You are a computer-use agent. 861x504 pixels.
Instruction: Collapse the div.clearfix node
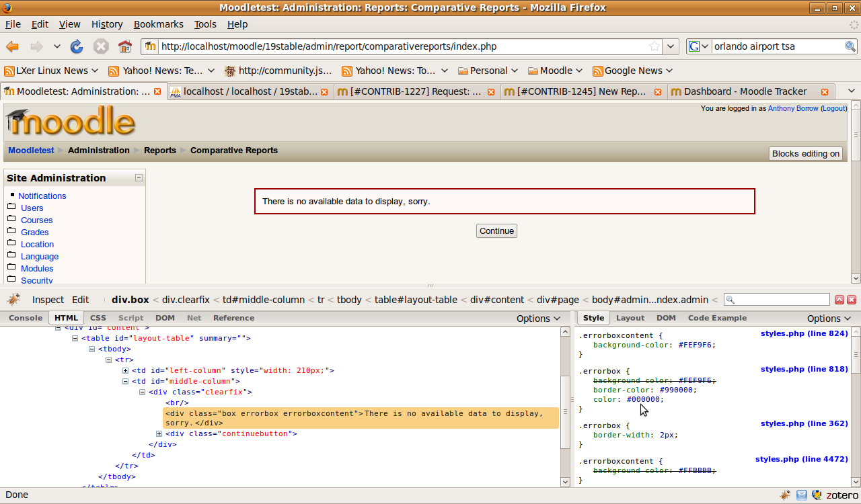pos(143,392)
